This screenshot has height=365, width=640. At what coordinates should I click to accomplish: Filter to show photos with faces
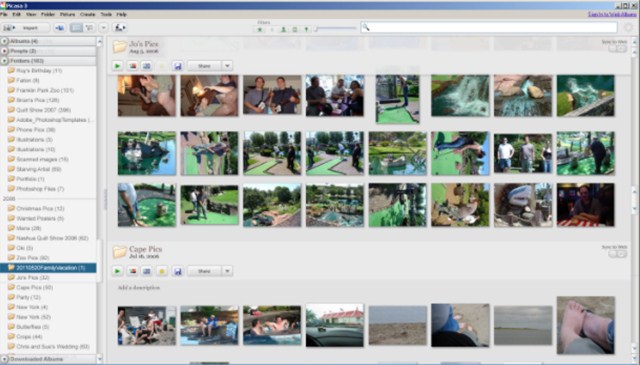[283, 29]
